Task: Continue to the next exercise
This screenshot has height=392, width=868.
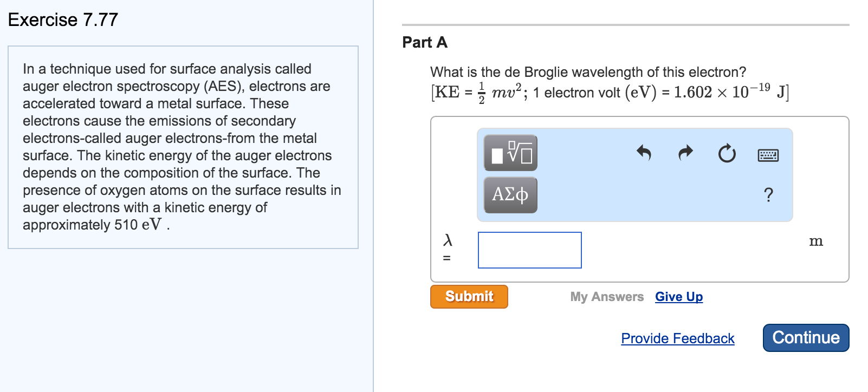Action: (x=806, y=337)
